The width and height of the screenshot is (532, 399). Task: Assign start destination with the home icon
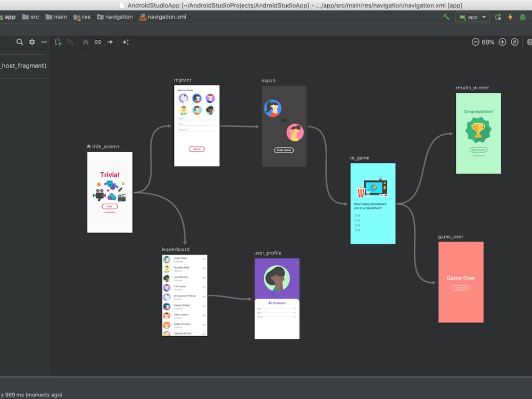click(x=85, y=41)
